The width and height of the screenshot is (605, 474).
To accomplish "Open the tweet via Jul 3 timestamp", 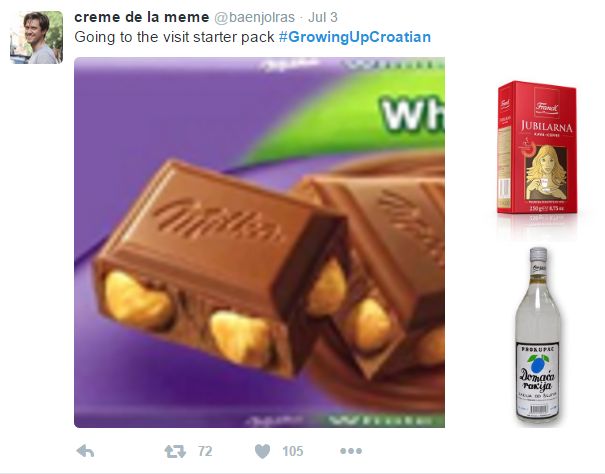I will 323,17.
